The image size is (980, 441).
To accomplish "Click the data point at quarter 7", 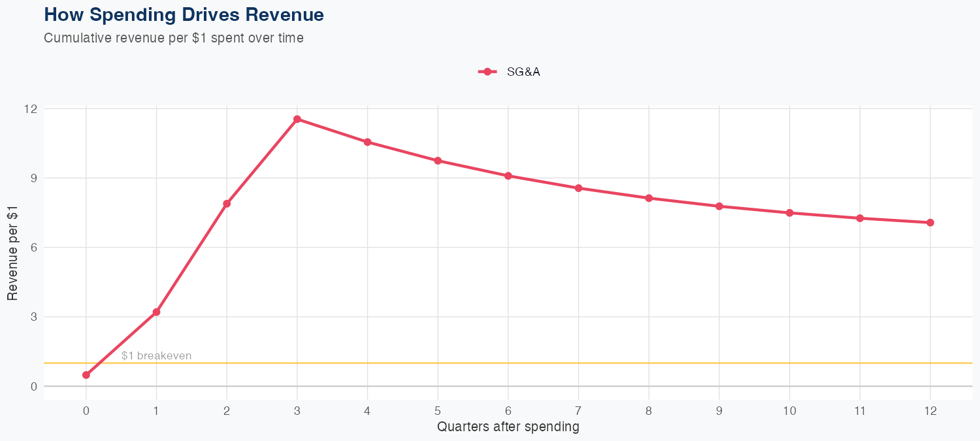I will coord(578,188).
